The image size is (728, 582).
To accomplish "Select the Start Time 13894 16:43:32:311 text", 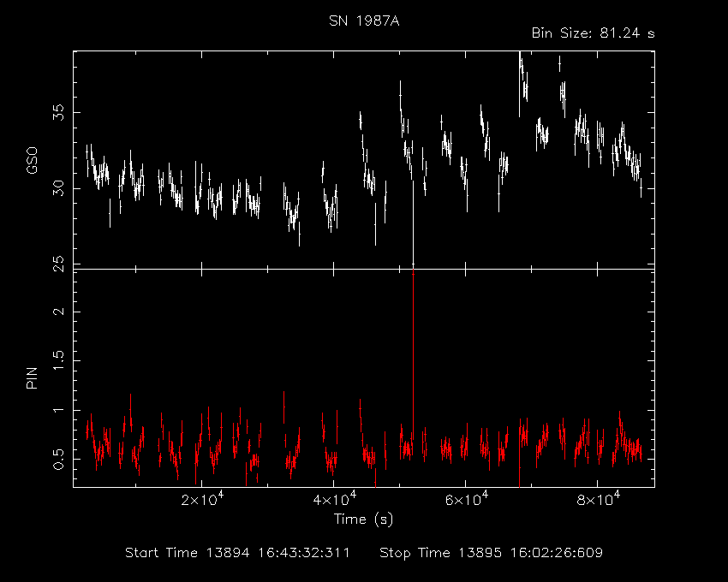I will tap(237, 553).
